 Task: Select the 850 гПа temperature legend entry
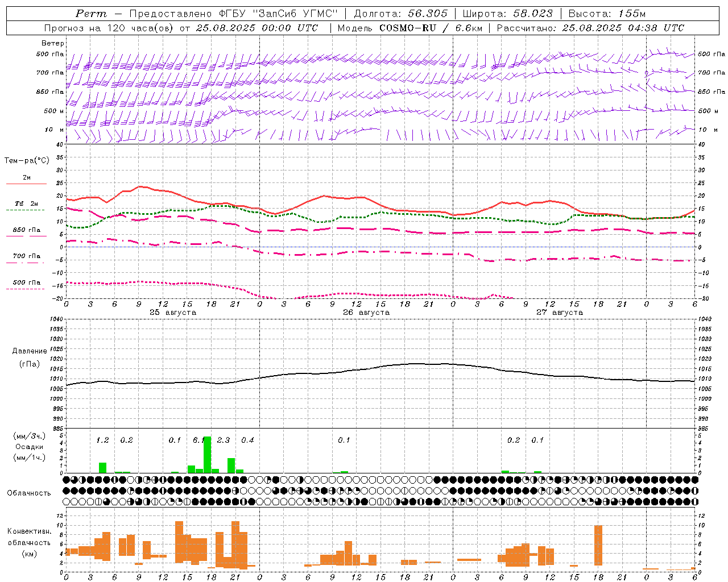[x=26, y=230]
